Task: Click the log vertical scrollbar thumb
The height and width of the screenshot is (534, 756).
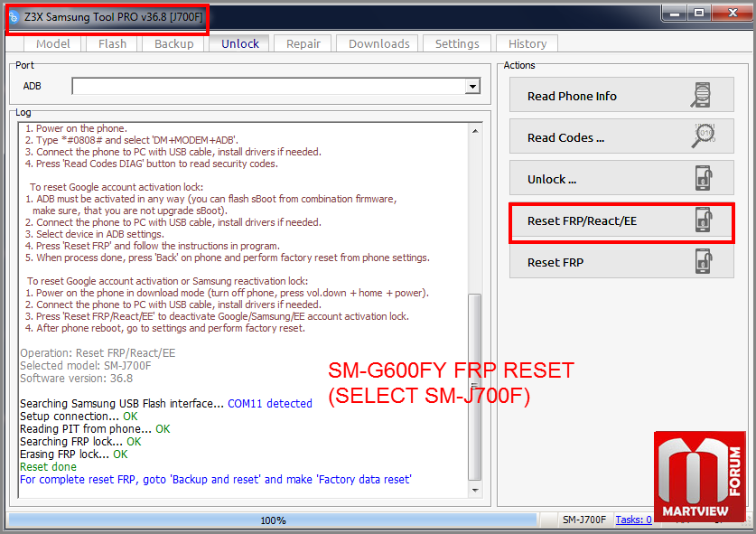Action: pos(475,387)
